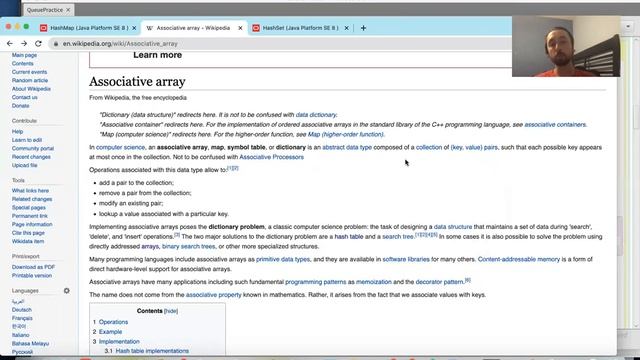Open a new browser tab
The width and height of the screenshot is (640, 360).
coord(363,28)
